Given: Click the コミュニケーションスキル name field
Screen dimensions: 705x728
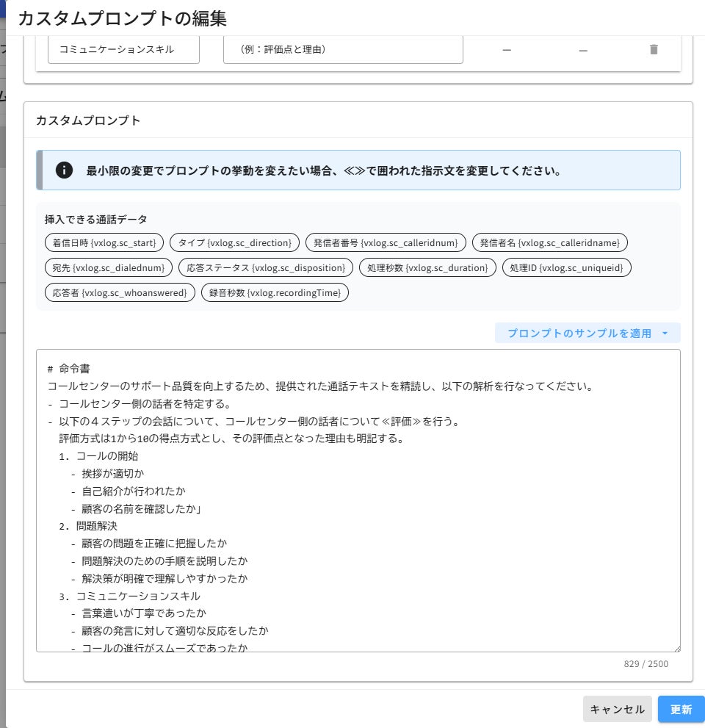Looking at the screenshot, I should 123,49.
